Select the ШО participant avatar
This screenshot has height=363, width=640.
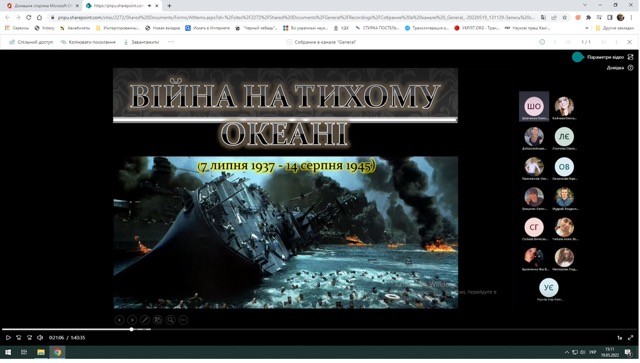(x=534, y=107)
